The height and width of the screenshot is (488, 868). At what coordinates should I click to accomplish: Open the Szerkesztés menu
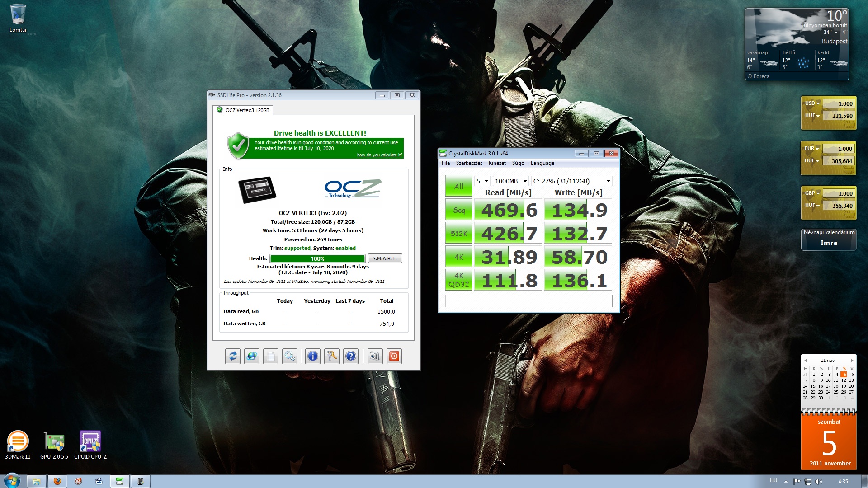[469, 163]
